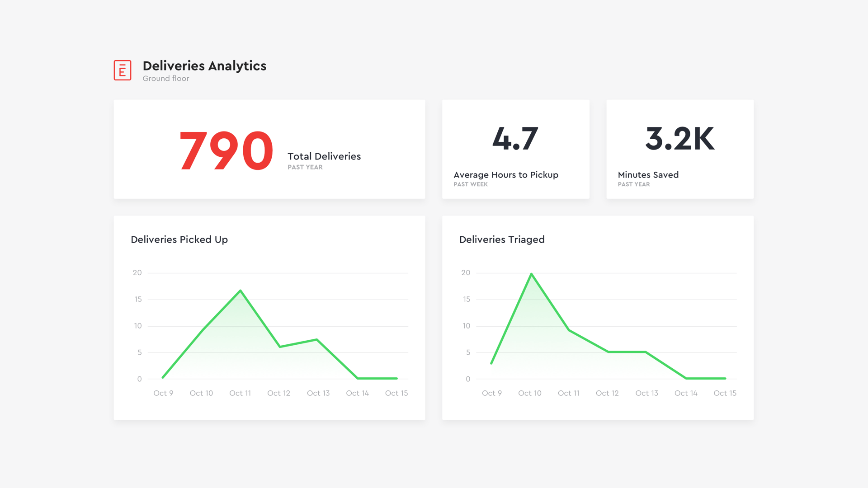Click the 0 axis value in Picked Up chart
Viewport: 868px width, 488px height.
click(x=140, y=379)
